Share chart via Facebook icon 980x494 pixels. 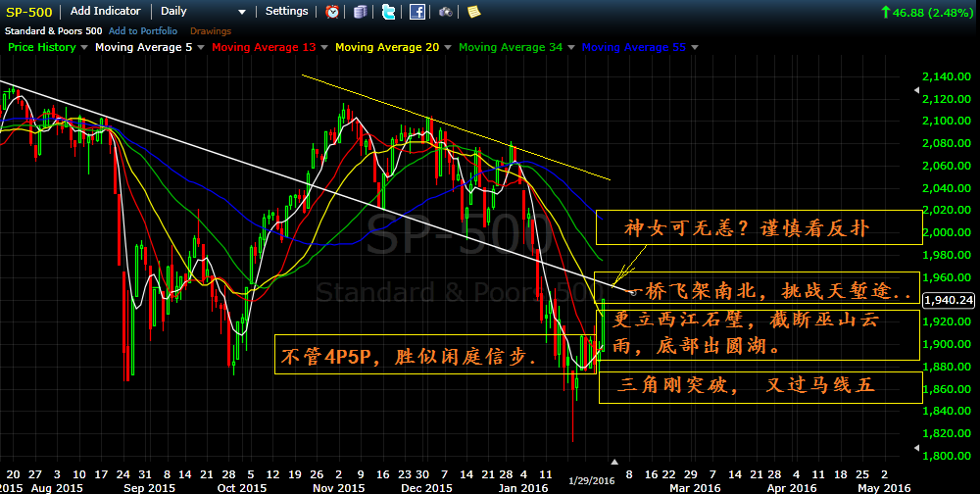[x=416, y=11]
